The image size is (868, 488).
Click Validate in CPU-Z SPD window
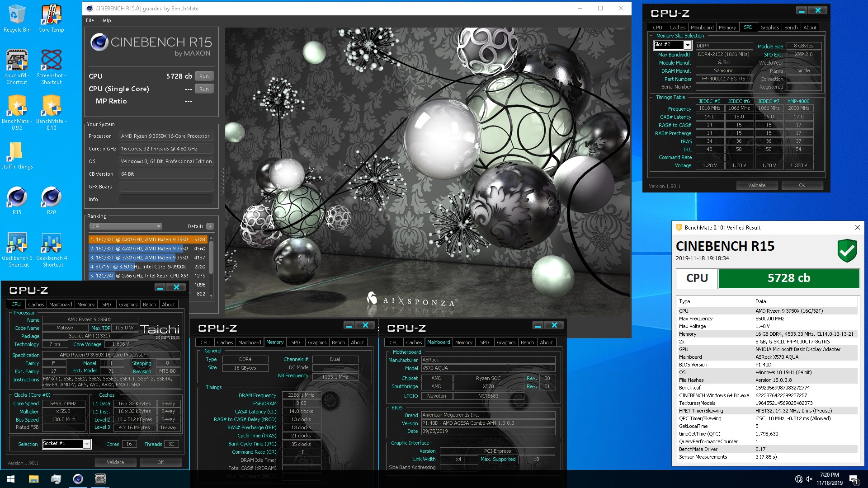pos(757,185)
